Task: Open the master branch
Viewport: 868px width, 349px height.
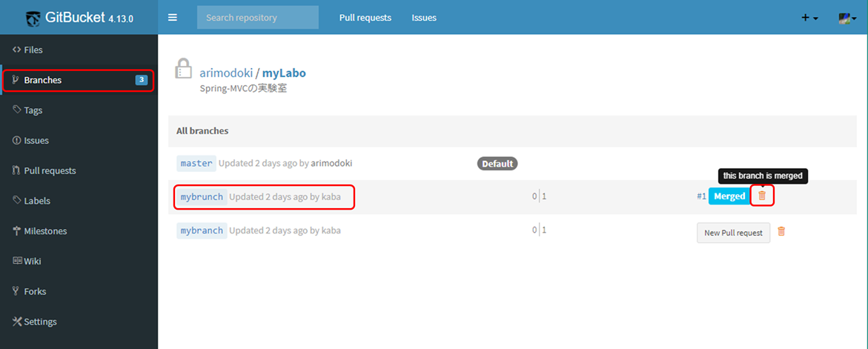Action: [196, 163]
